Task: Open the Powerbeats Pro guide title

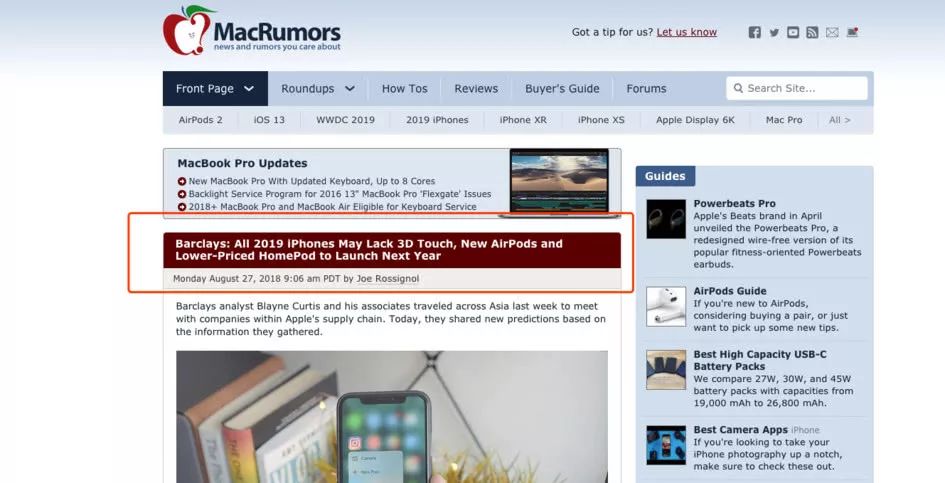Action: pos(734,203)
